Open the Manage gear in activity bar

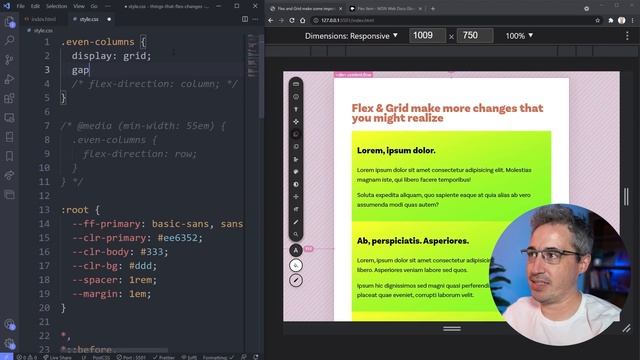10,343
